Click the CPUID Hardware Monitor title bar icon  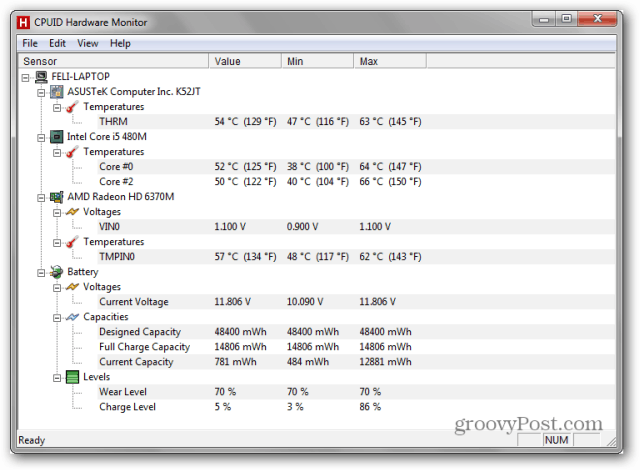[23, 22]
